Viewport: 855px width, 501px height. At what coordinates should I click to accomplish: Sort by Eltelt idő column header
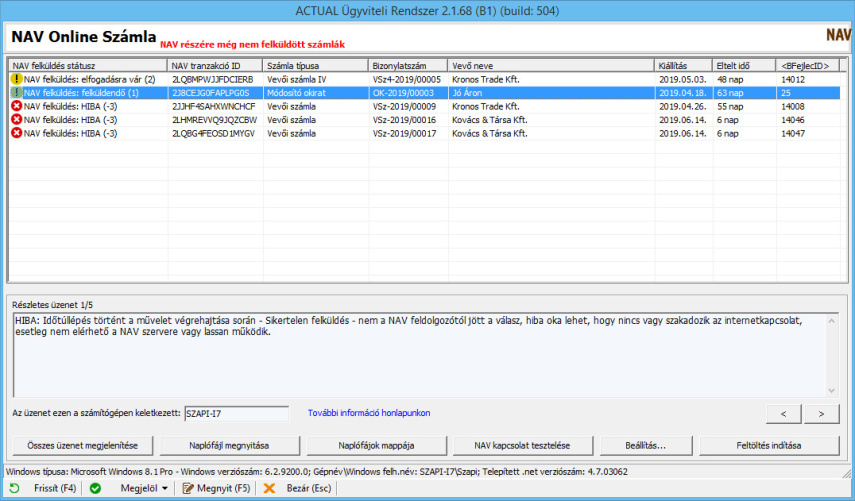[744, 65]
